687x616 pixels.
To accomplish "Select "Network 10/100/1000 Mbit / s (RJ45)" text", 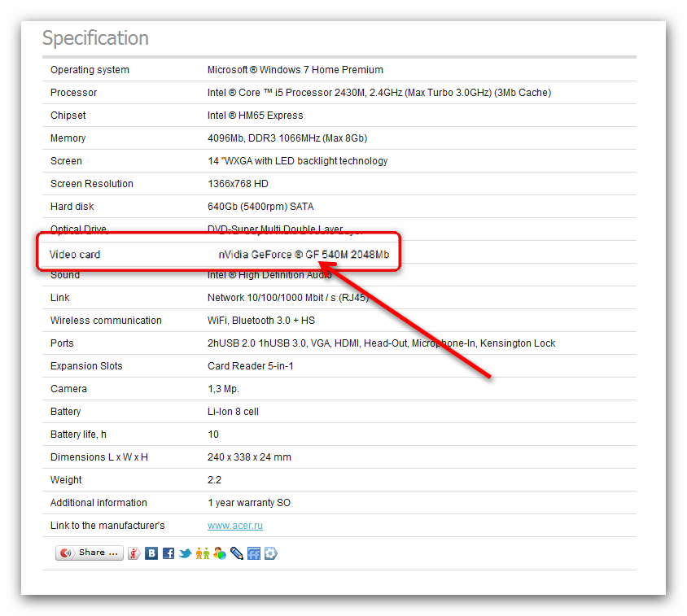I will point(288,298).
